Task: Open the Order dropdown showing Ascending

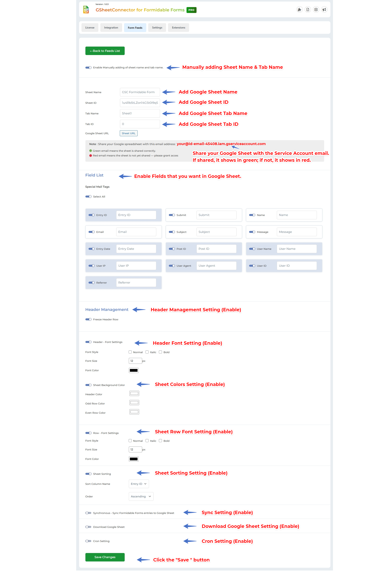Action: click(141, 496)
